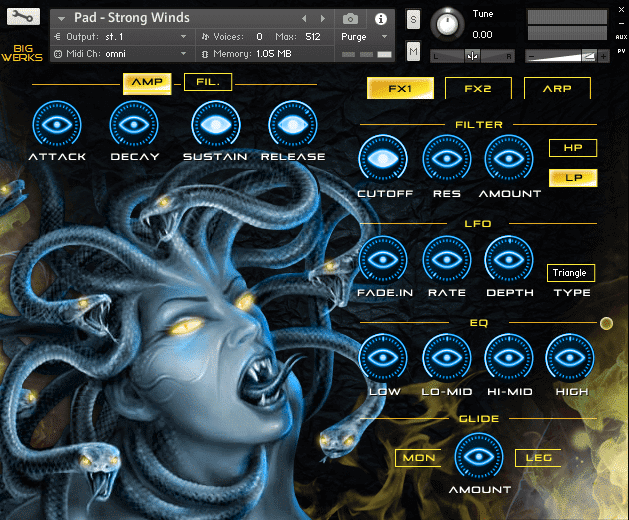
Task: Click the EQ Low knob
Action: click(x=383, y=357)
